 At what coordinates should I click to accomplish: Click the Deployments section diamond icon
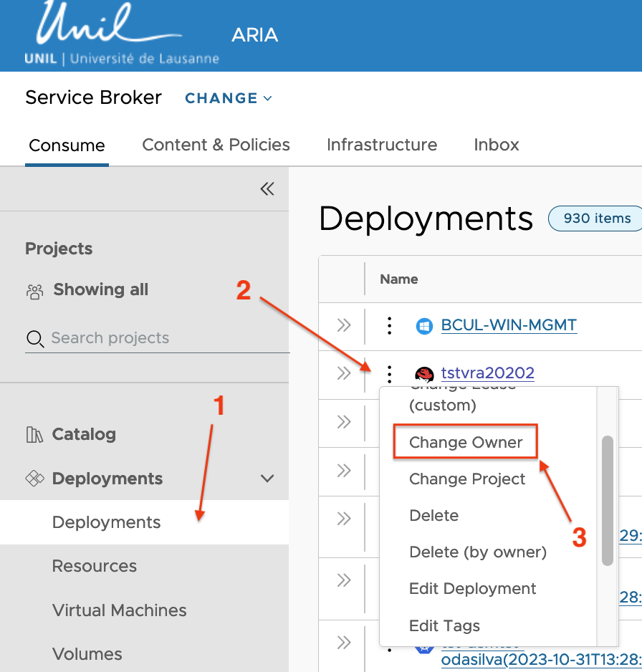[34, 479]
